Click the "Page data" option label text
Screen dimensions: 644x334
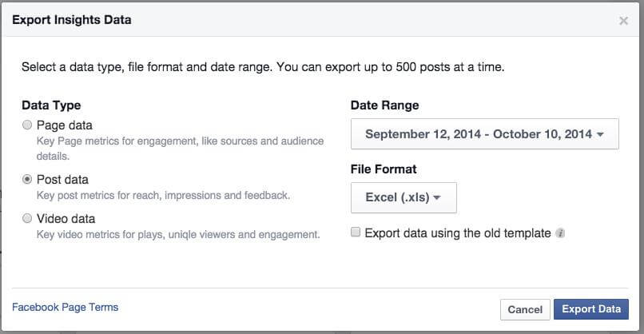coord(65,125)
